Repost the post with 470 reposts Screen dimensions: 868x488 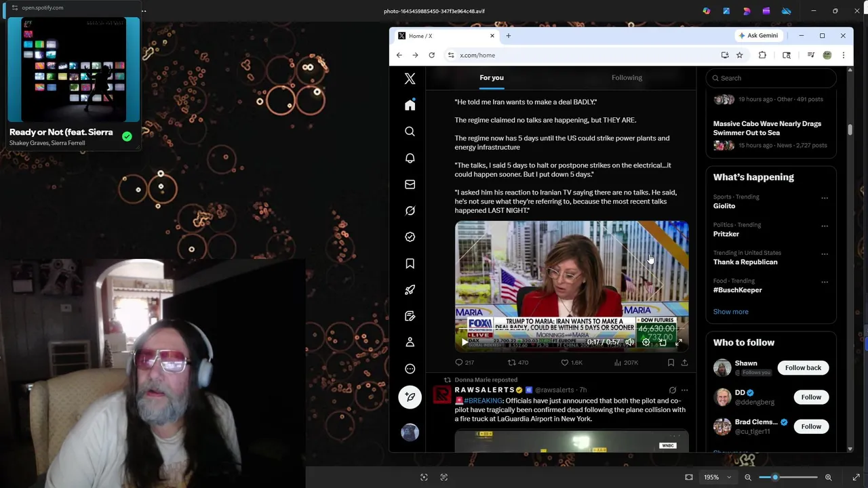click(518, 363)
